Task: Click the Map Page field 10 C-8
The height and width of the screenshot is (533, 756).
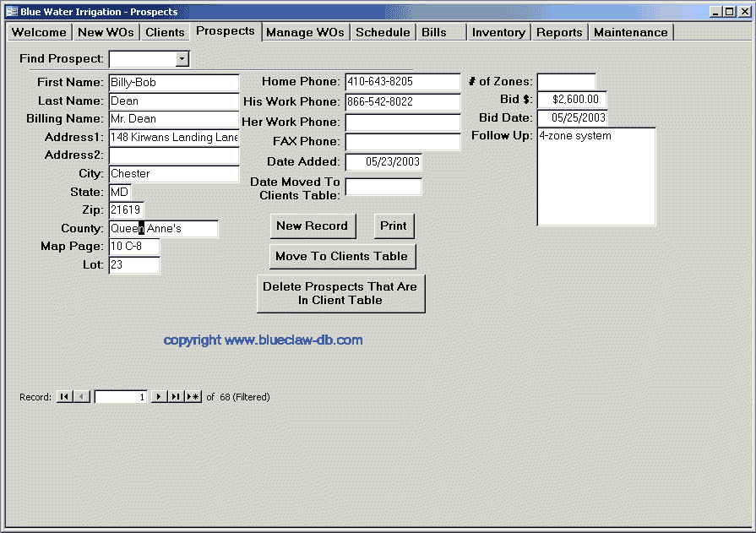Action: coord(134,247)
